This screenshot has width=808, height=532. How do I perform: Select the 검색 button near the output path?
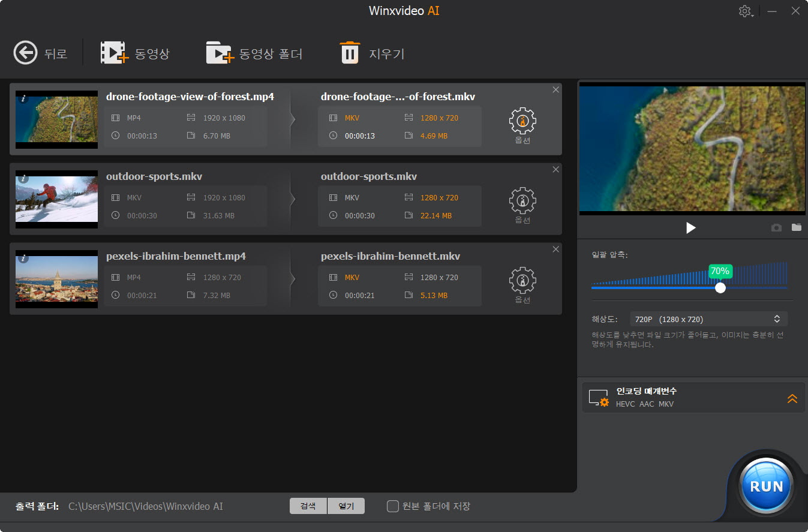click(x=308, y=506)
